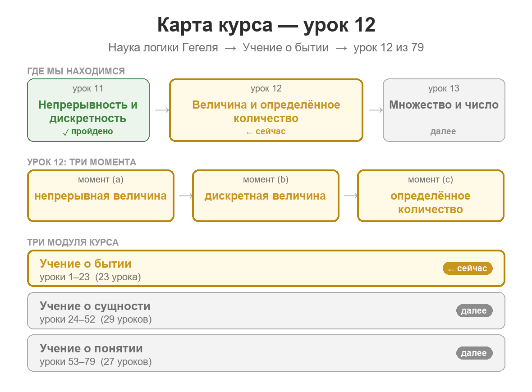Click breadcrumb Учение о бытии
Image resolution: width=532 pixels, height=392 pixels.
click(286, 47)
